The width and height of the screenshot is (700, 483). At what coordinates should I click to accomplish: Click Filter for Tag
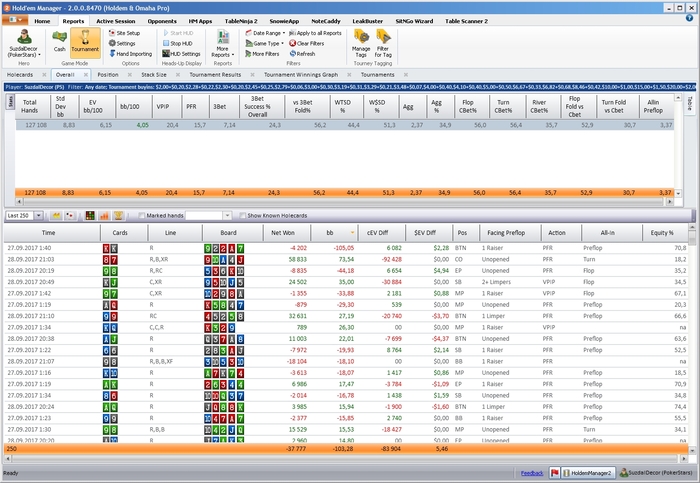tap(383, 43)
